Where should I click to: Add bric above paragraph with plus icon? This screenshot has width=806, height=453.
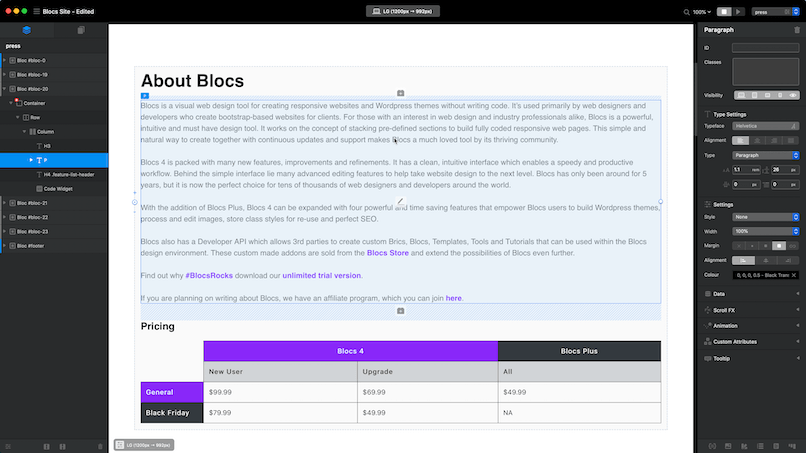pos(400,93)
